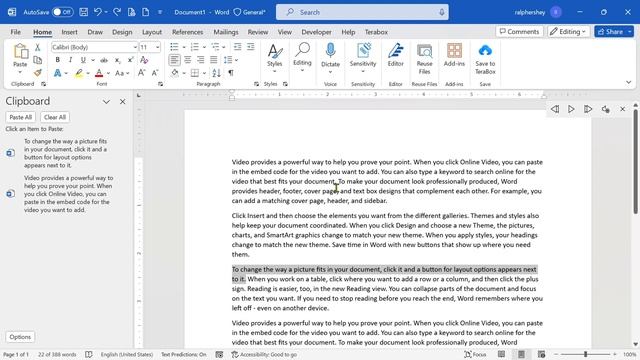Open Accessibility checker from status bar
Viewport: 640px width, 360px height.
pos(264,354)
